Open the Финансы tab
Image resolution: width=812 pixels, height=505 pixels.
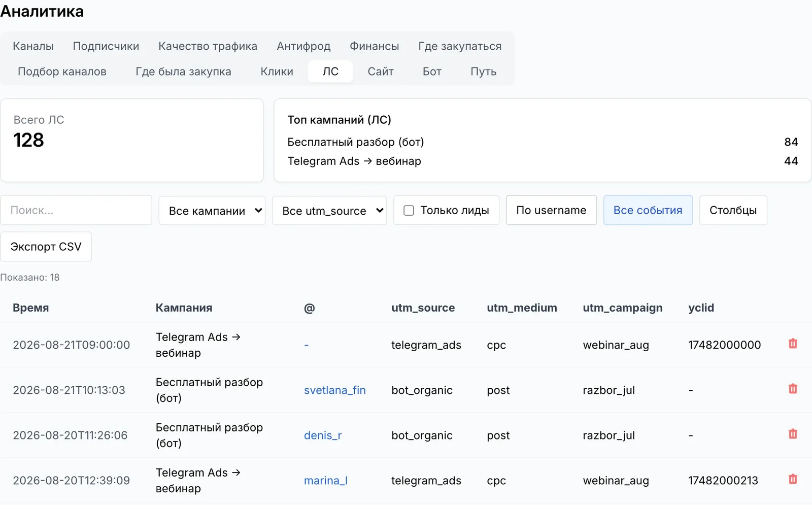[375, 46]
